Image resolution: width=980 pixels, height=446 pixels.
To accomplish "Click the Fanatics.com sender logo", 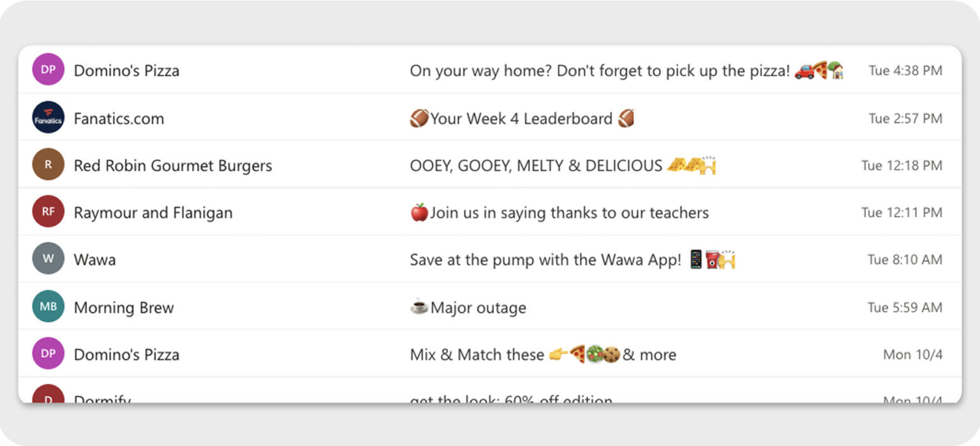I will (48, 117).
